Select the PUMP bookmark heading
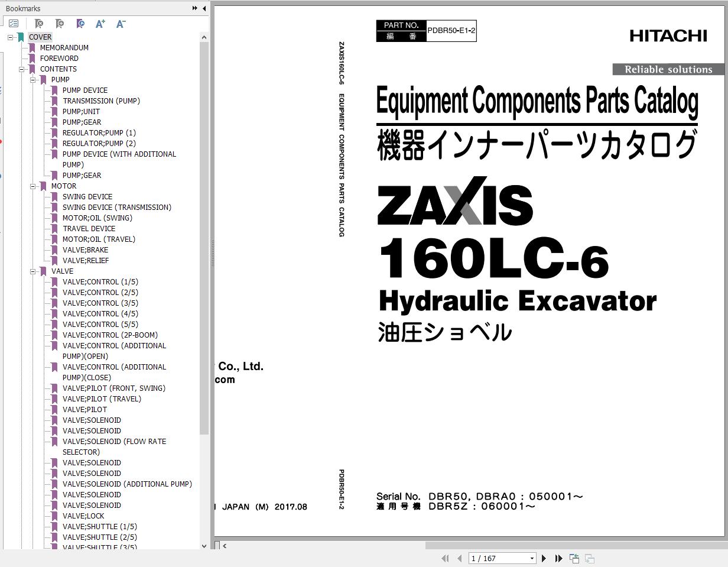 [x=60, y=80]
